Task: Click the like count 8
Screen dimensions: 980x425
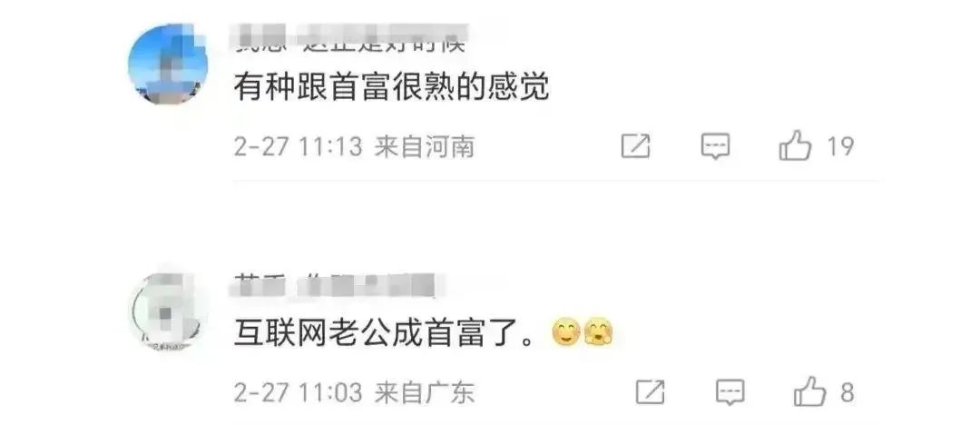Action: [847, 392]
